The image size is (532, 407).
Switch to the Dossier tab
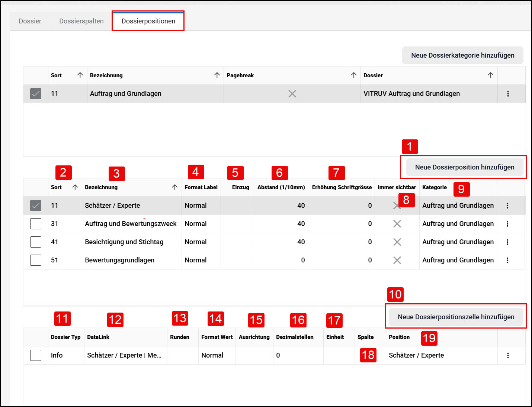coord(30,21)
